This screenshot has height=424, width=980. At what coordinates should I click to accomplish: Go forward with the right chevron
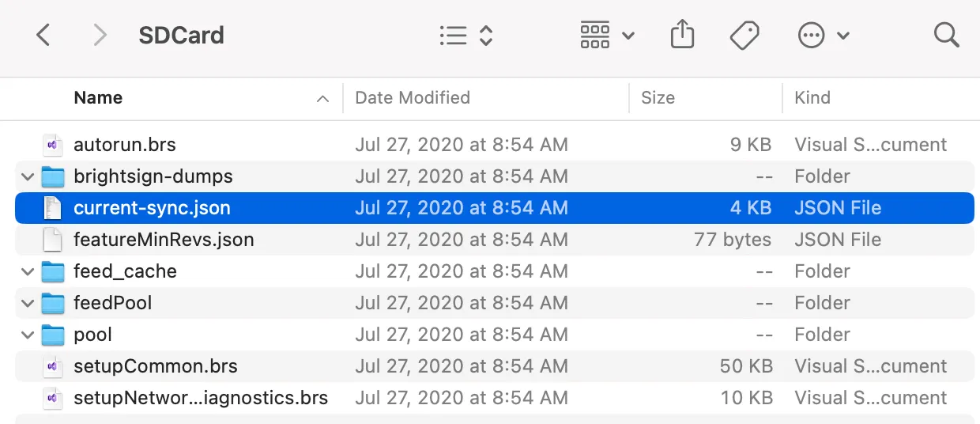pos(100,35)
